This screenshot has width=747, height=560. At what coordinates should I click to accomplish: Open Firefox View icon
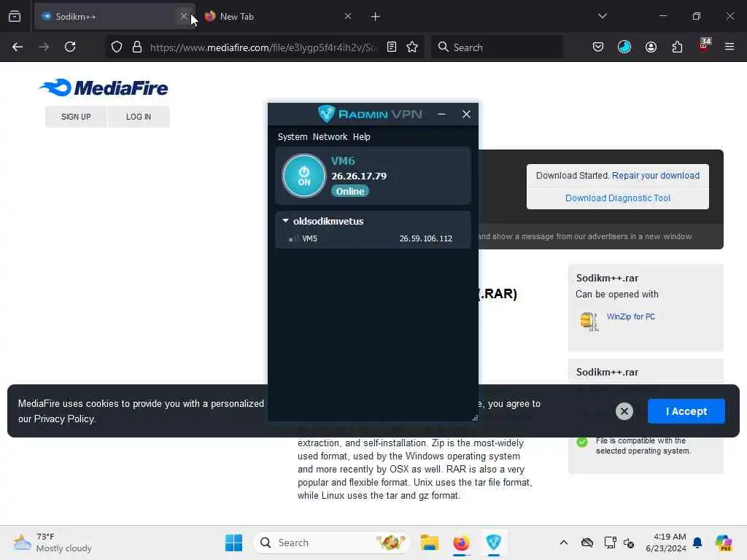pos(15,16)
